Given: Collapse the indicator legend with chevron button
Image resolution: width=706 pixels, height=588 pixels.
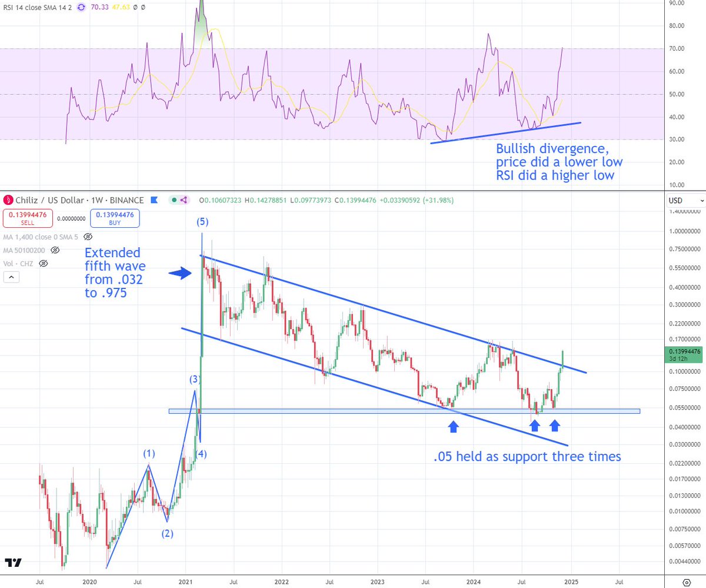Looking at the screenshot, I should [x=11, y=277].
